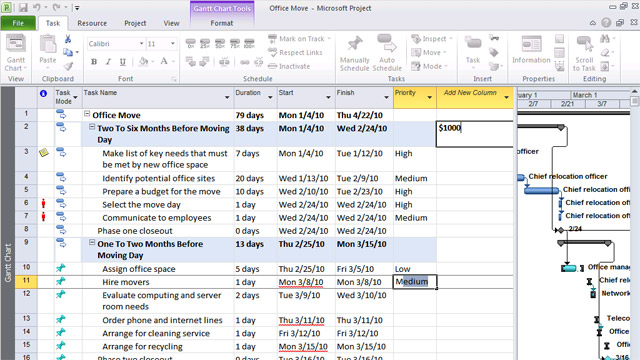Click the 2/24 milestone diamond in Gantt chart

pos(561,230)
